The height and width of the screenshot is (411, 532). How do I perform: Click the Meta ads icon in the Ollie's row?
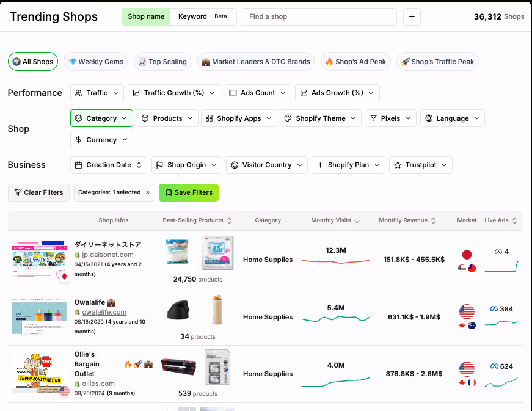(x=494, y=366)
